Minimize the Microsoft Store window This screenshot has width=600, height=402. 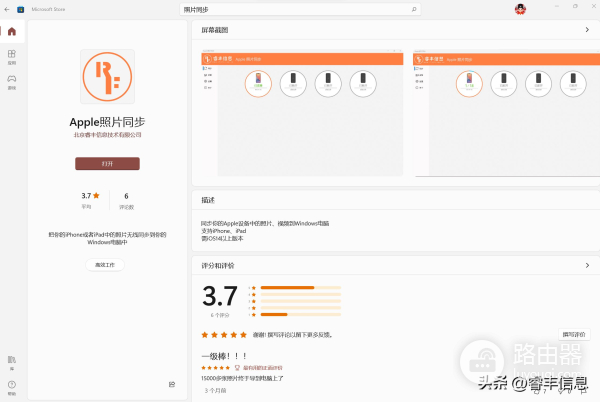pyautogui.click(x=557, y=6)
